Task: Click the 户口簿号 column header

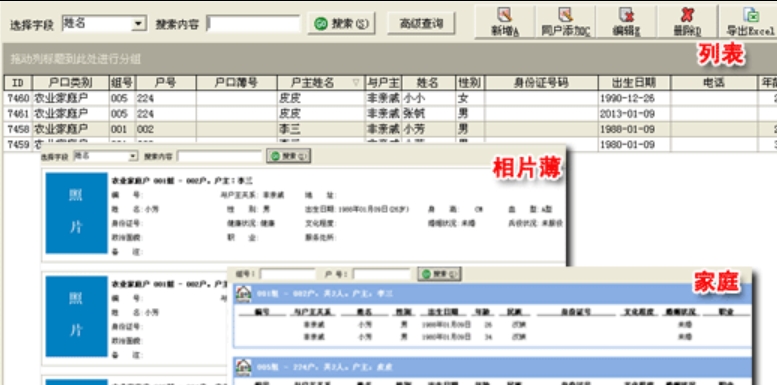Action: tap(236, 83)
